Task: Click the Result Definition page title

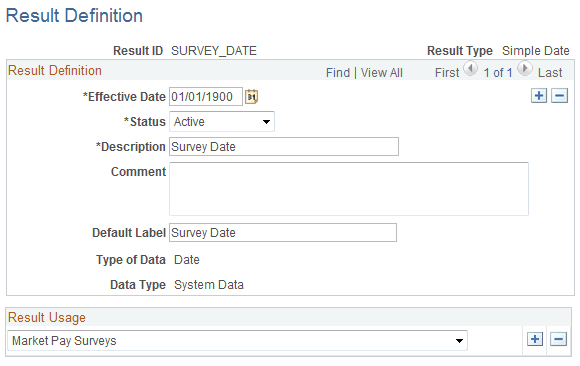Action: pyautogui.click(x=74, y=16)
